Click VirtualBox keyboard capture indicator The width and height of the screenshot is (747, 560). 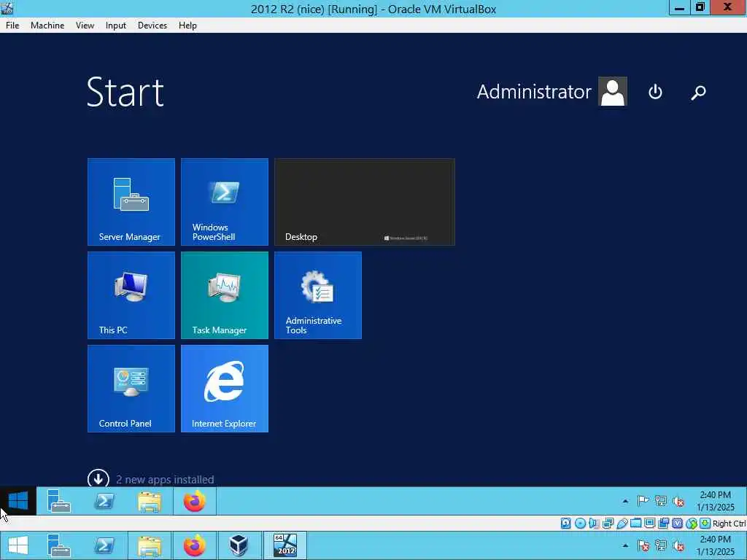pos(705,524)
